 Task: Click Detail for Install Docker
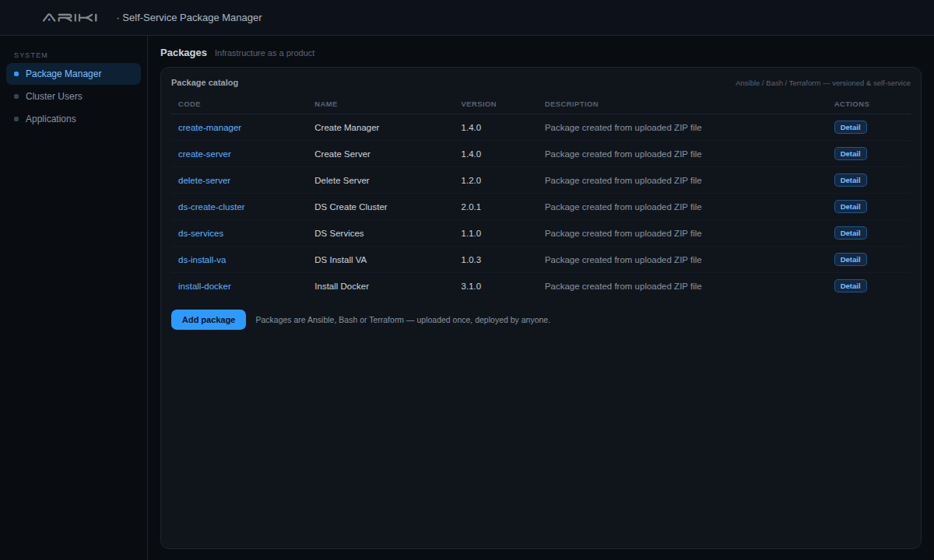(850, 286)
